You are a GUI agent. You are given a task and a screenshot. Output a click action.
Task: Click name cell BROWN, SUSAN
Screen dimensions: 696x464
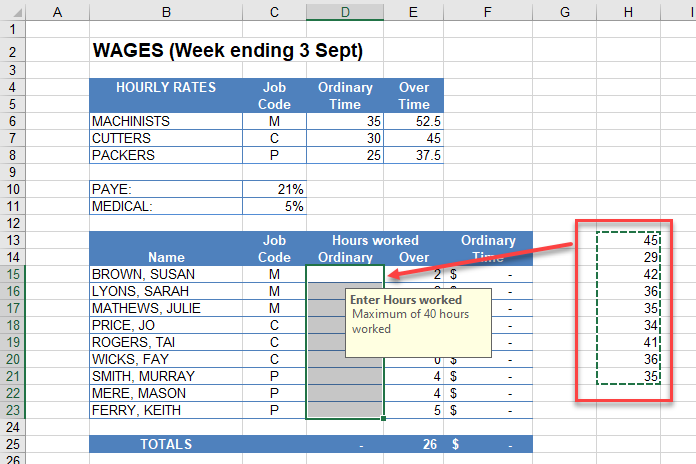point(165,274)
